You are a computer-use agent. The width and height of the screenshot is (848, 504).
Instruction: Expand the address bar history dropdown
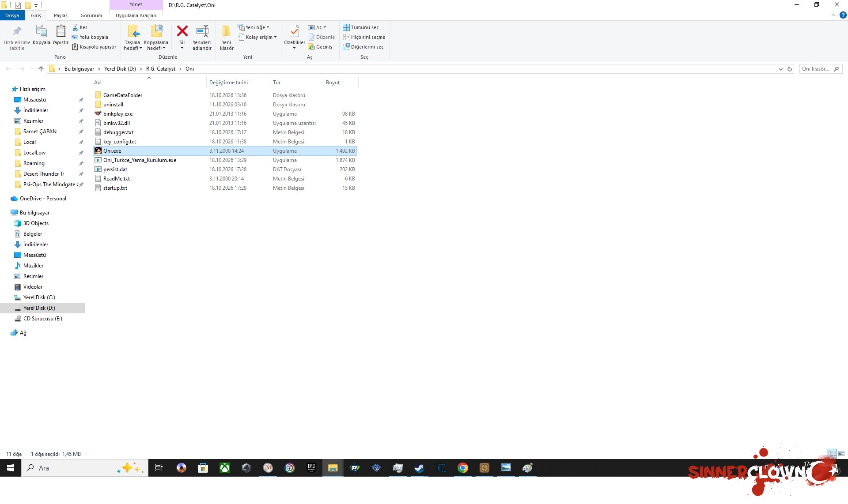click(x=780, y=69)
